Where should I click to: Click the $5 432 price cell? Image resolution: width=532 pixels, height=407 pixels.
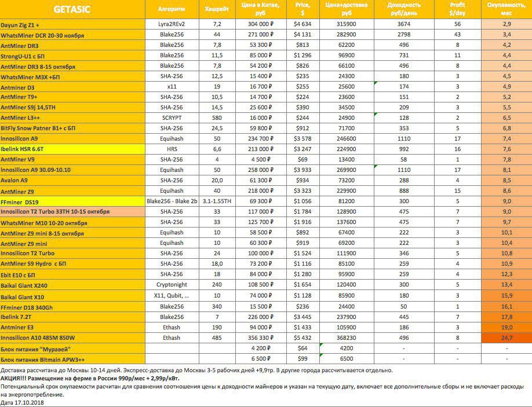pos(303,338)
